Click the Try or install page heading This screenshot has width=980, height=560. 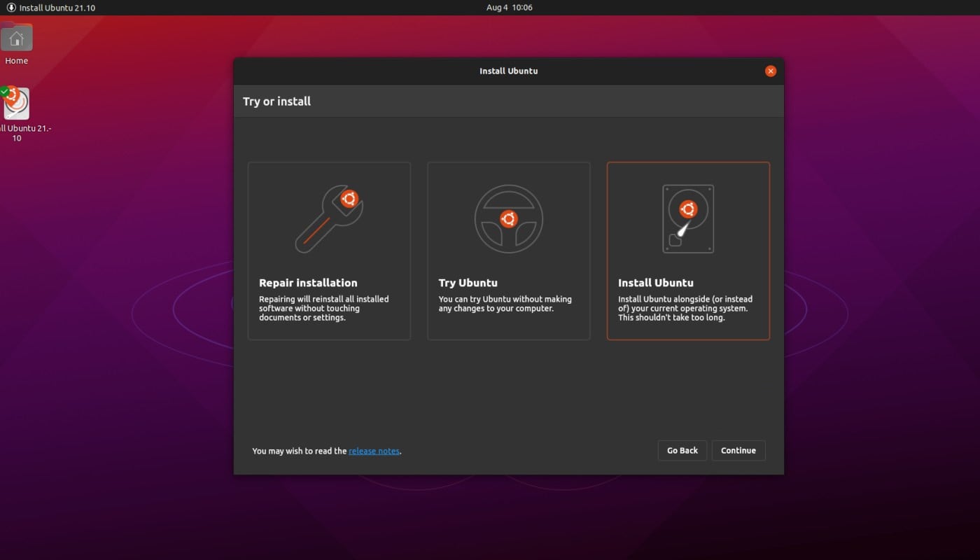point(276,101)
